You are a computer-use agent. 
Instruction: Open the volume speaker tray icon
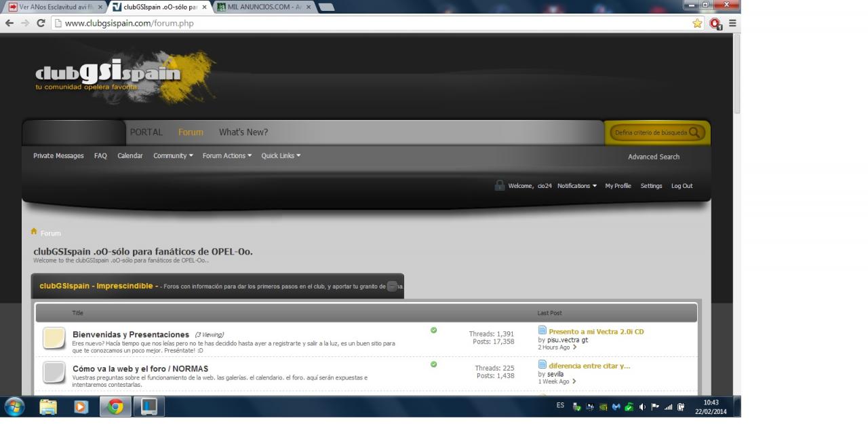point(642,407)
